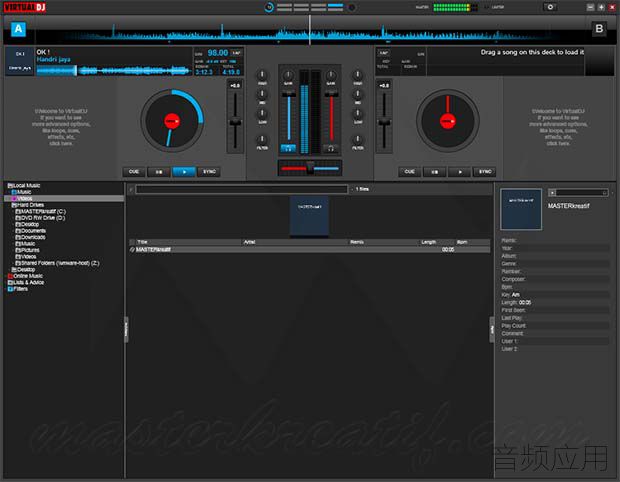Select the MASTERkreatif file row

point(310,250)
